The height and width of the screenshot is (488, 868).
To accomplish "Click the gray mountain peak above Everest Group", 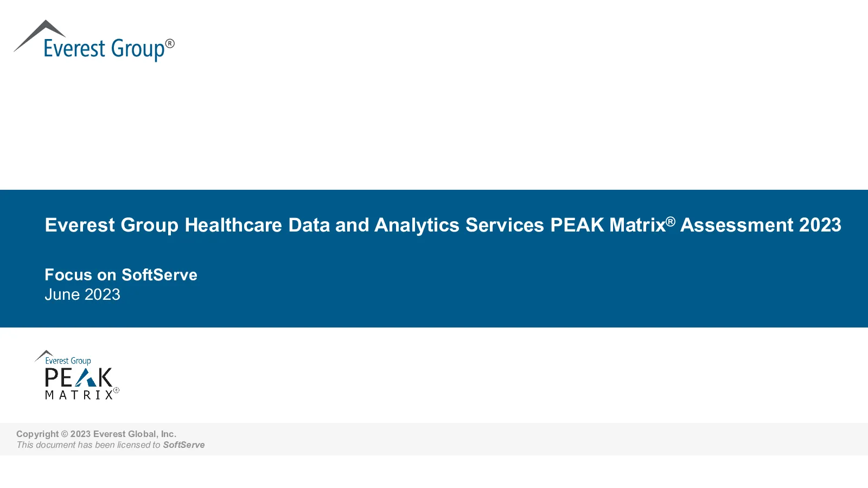I will click(40, 35).
